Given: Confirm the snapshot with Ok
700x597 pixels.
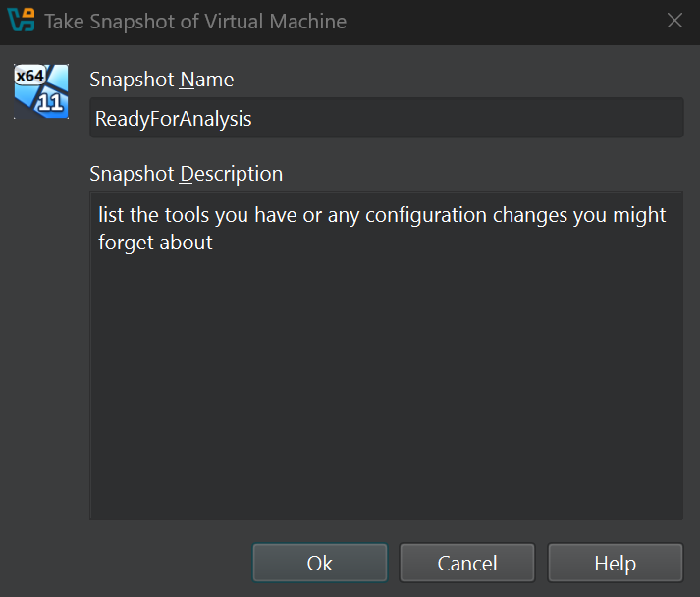Looking at the screenshot, I should pyautogui.click(x=320, y=563).
